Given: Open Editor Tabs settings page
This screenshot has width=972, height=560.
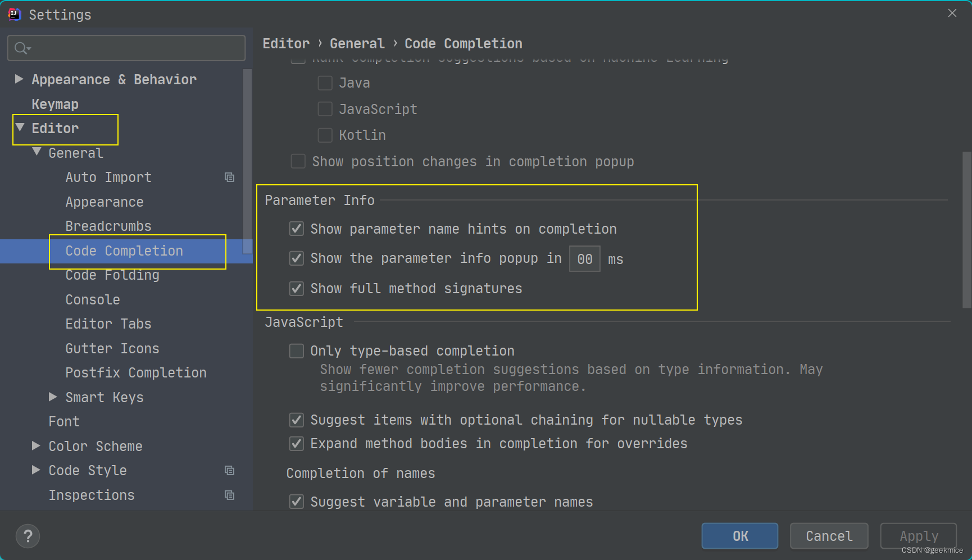Looking at the screenshot, I should (x=108, y=324).
